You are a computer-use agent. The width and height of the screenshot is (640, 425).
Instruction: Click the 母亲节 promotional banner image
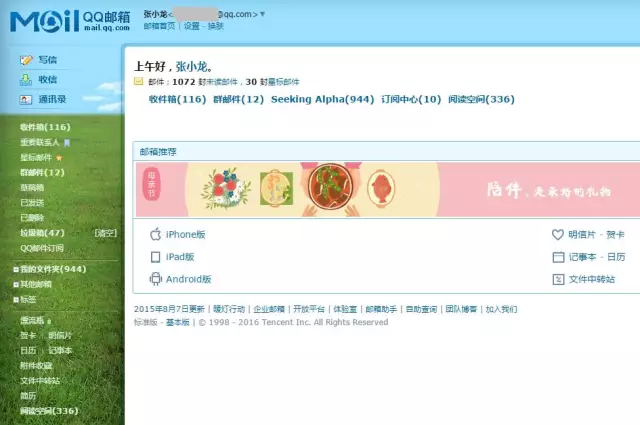point(388,189)
